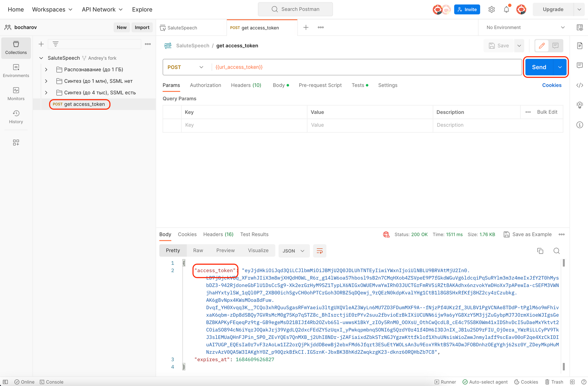Expand Синтез (до 1 млн), SSML нет folder
Image resolution: width=588 pixels, height=386 pixels.
pos(46,81)
